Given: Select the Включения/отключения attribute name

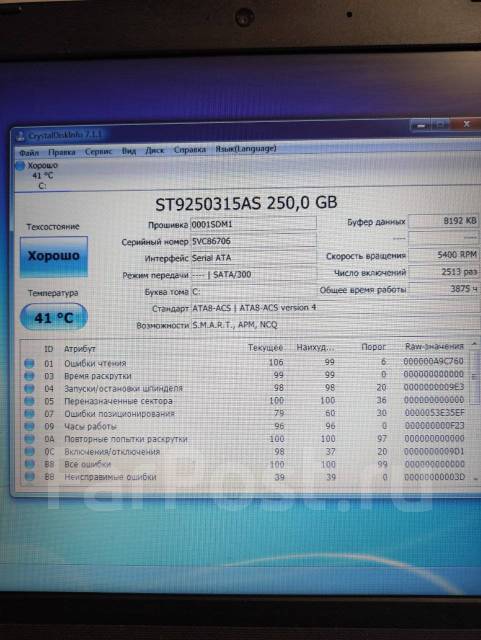Looking at the screenshot, I should pos(112,452).
